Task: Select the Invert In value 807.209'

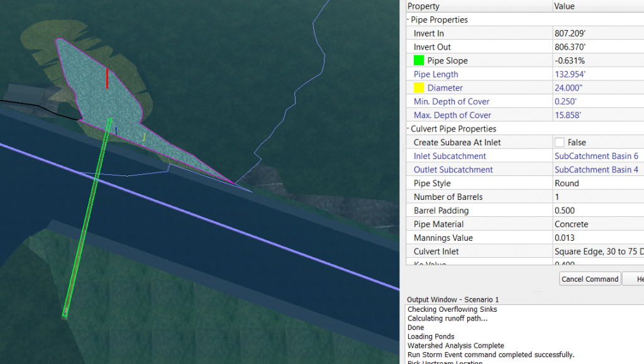Action: click(570, 33)
